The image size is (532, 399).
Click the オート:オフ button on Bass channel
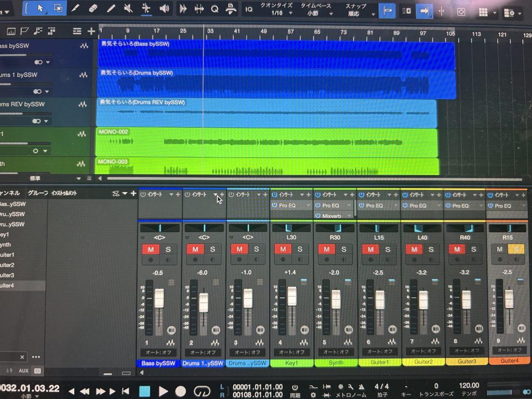tap(160, 352)
